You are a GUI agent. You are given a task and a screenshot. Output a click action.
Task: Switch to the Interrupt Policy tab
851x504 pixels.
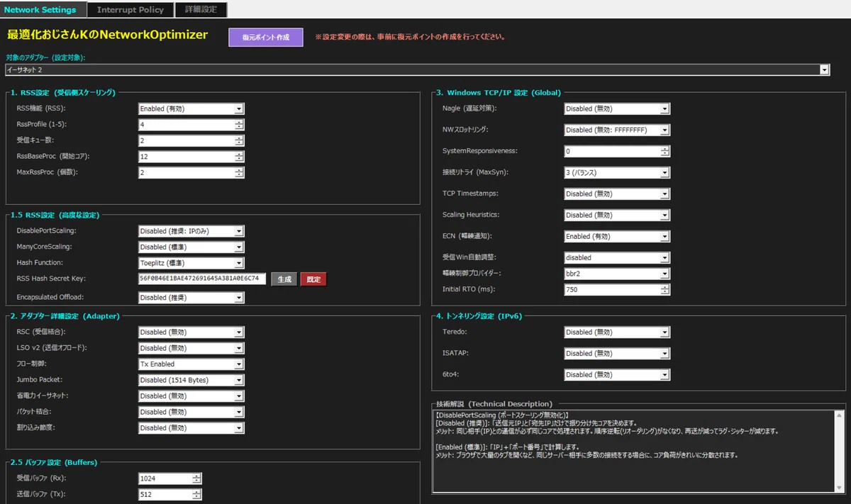pyautogui.click(x=130, y=9)
